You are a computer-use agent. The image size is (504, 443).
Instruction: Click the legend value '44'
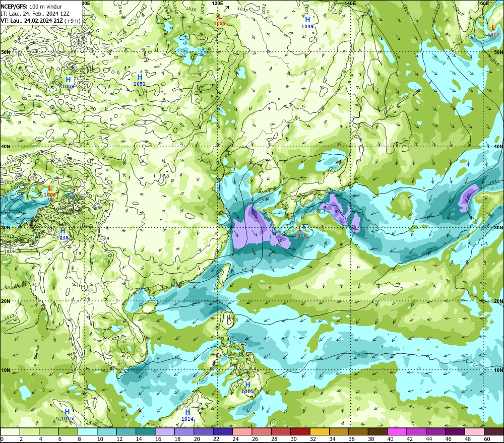tap(429, 439)
